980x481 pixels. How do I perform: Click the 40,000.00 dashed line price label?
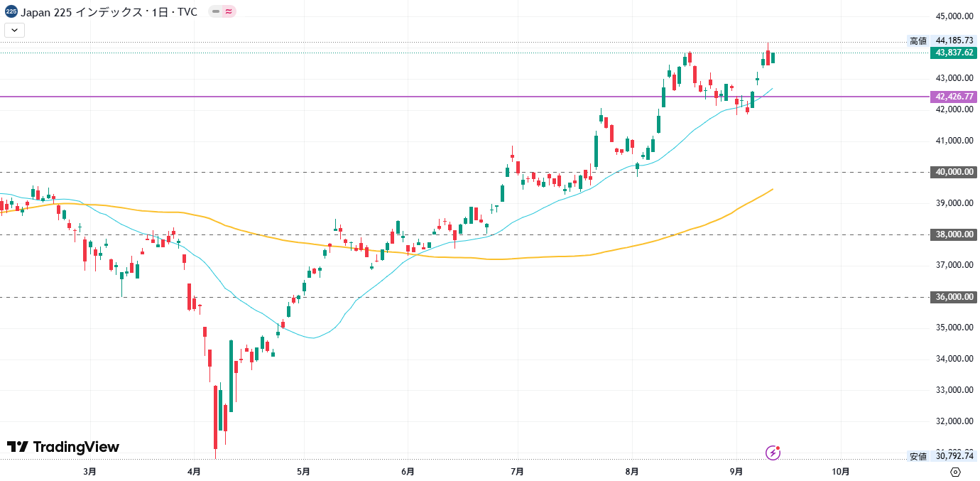[x=954, y=172]
